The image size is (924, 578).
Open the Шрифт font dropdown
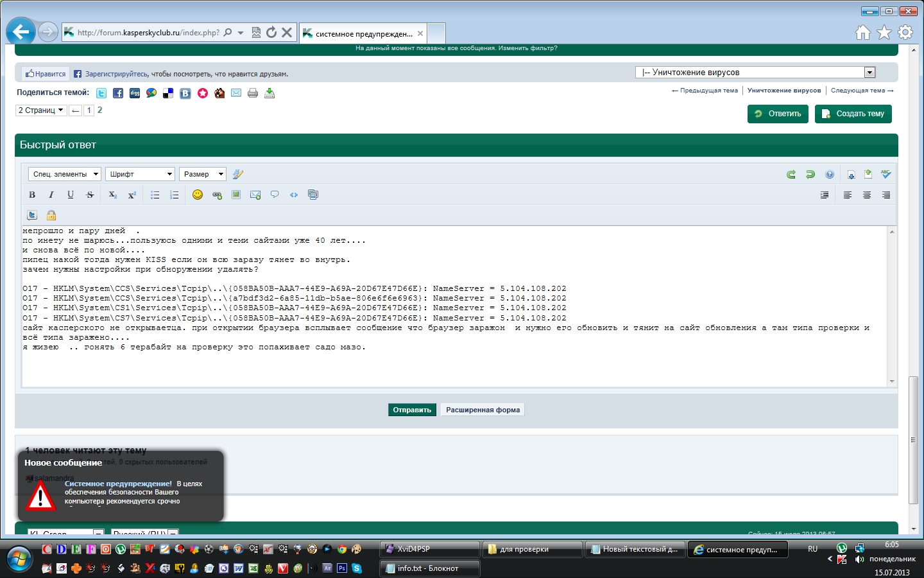pos(140,174)
